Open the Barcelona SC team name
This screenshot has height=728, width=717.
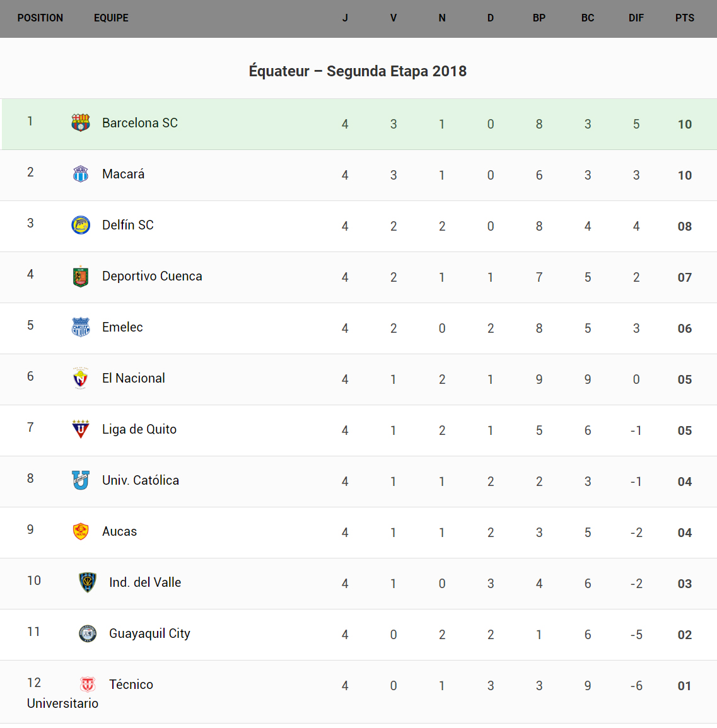[140, 123]
